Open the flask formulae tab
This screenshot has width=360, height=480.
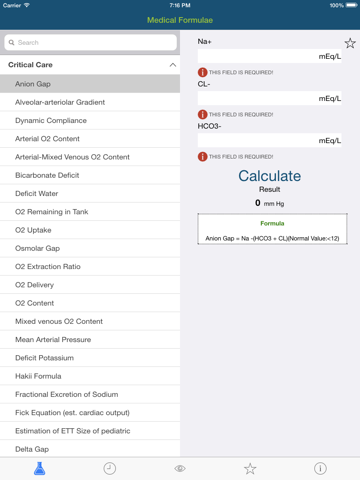[39, 469]
